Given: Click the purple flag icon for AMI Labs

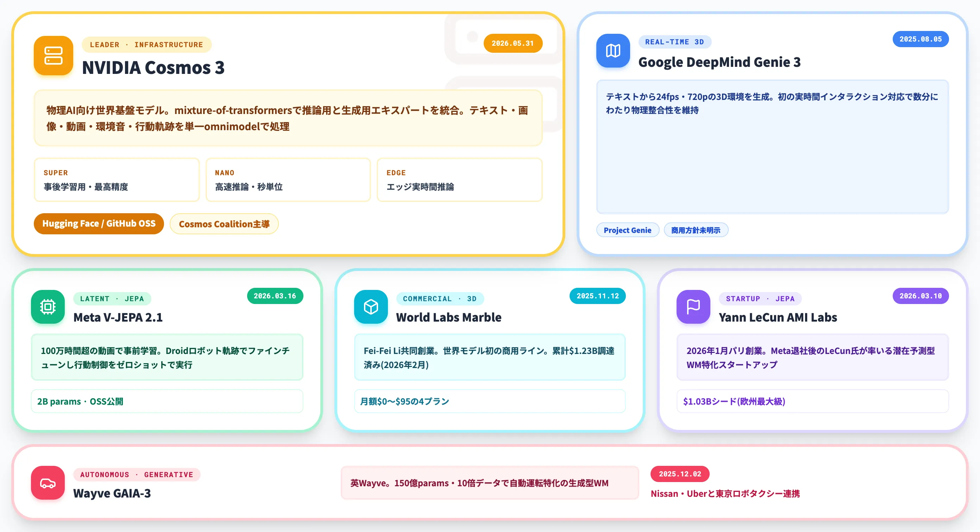Looking at the screenshot, I should click(693, 306).
